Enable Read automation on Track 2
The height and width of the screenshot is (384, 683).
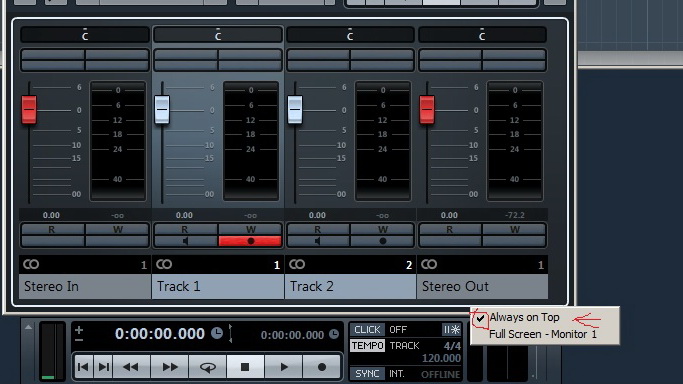pos(318,229)
